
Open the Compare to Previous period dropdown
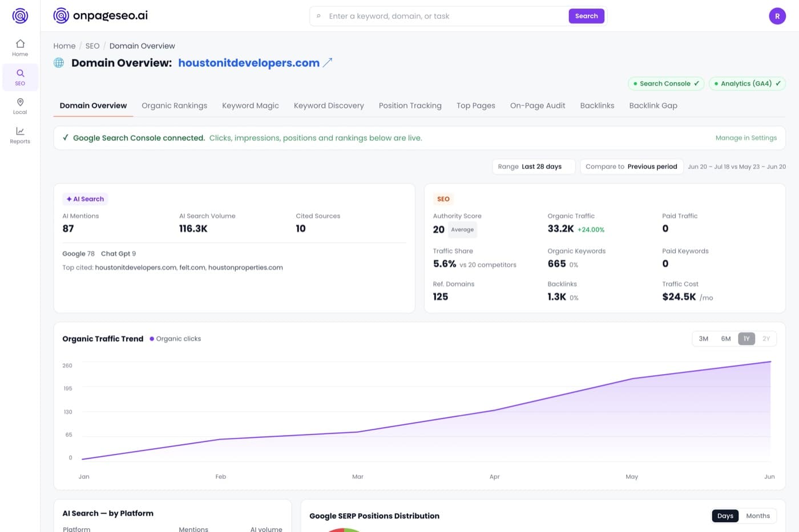[631, 166]
